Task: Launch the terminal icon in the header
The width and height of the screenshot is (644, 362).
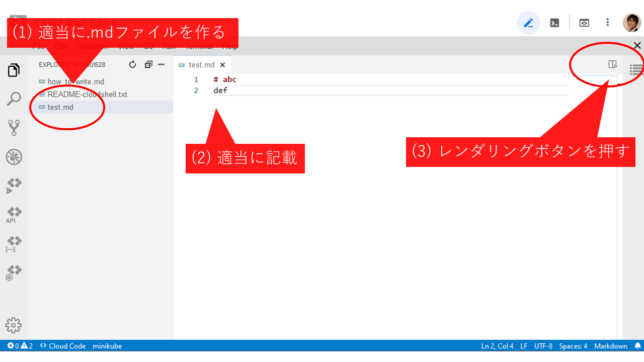Action: coord(554,23)
